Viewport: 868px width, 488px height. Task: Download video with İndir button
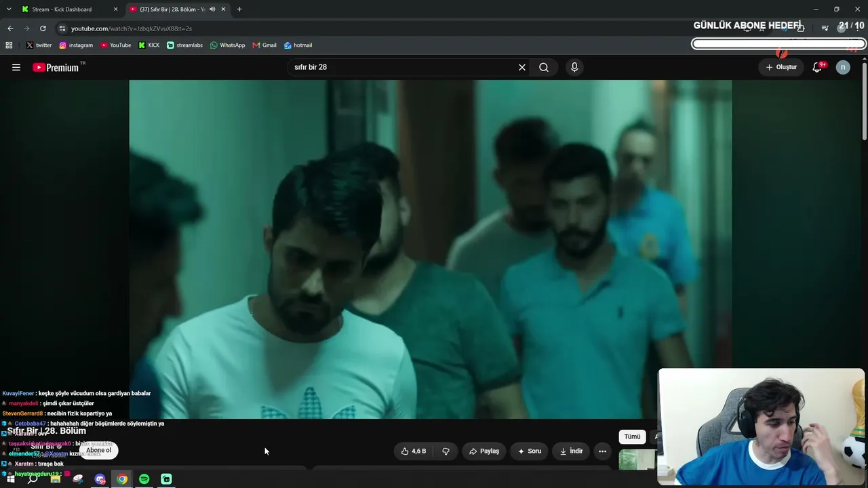[571, 451]
